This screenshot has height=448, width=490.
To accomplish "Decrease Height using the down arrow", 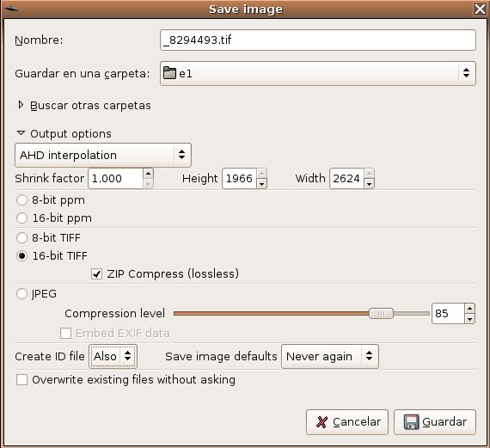I will click(261, 184).
